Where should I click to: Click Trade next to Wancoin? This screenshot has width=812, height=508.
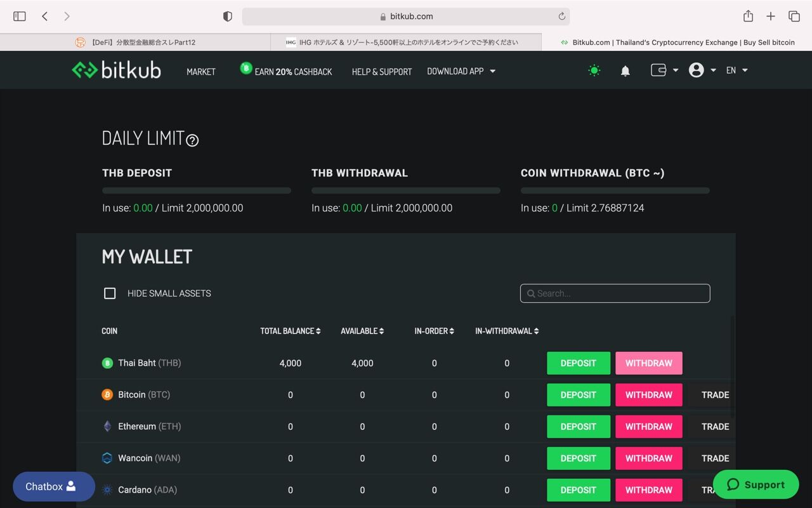point(715,458)
